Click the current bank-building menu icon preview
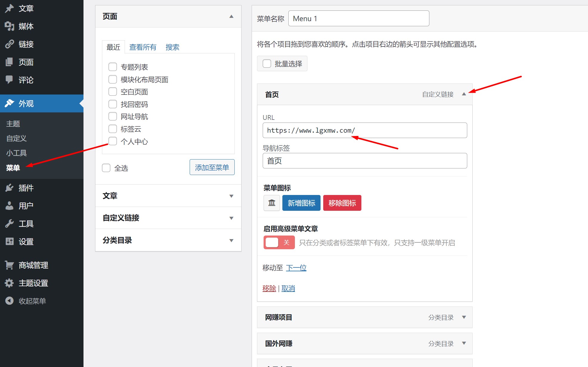Screen dimensions: 588x367 click(272, 203)
